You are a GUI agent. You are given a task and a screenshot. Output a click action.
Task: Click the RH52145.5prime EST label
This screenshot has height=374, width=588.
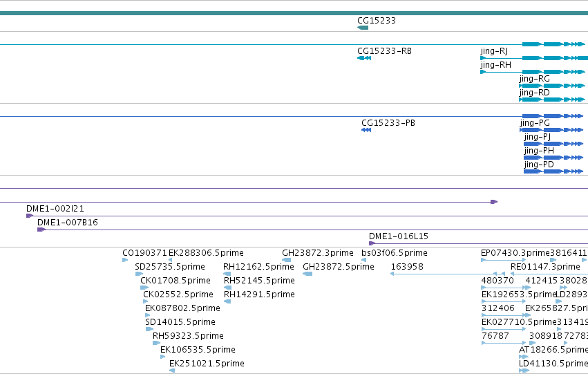point(259,281)
